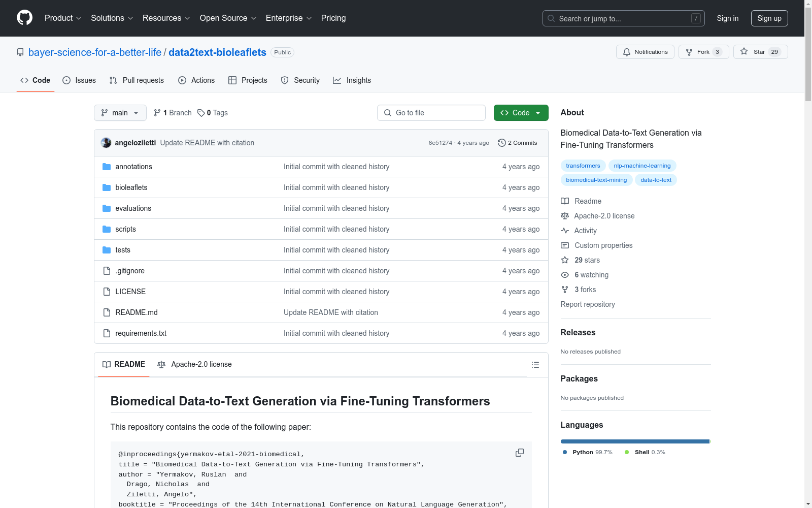812x508 pixels.
Task: Expand the Open Source menu
Action: point(228,18)
